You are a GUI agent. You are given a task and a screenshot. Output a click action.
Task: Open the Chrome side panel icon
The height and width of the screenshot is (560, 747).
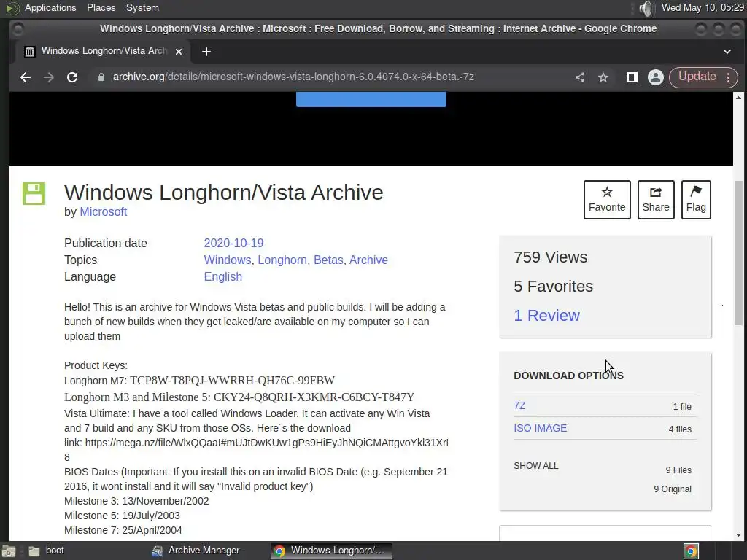pos(632,77)
